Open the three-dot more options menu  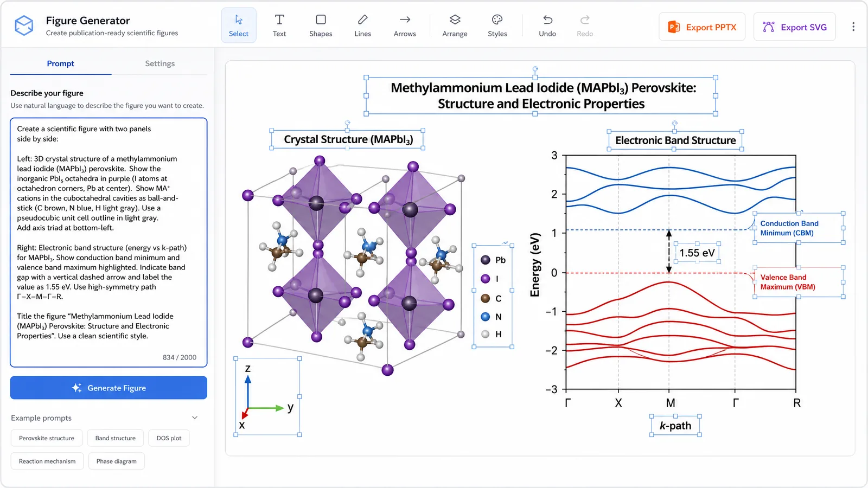[x=853, y=27]
